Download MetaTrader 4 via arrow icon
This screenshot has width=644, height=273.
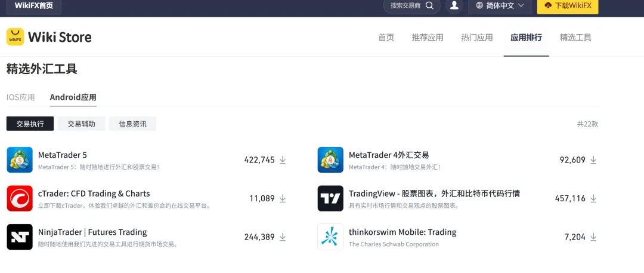[x=593, y=159]
